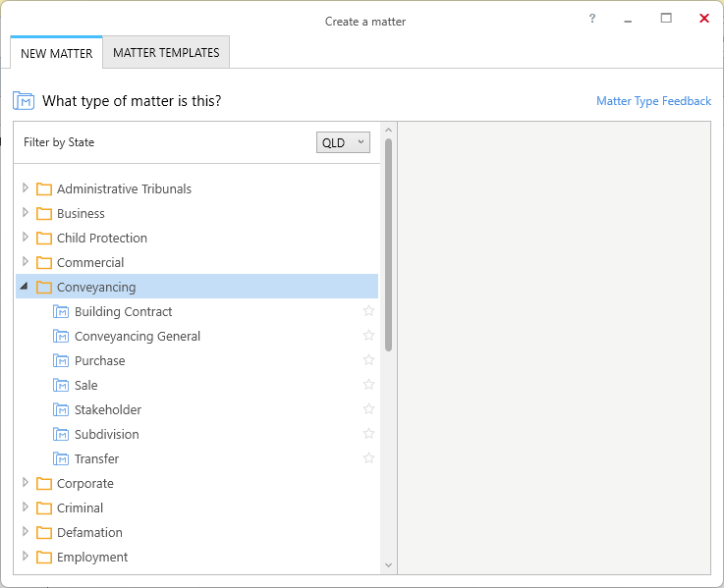The height and width of the screenshot is (588, 724).
Task: Select the New Matter tab
Action: (x=56, y=54)
